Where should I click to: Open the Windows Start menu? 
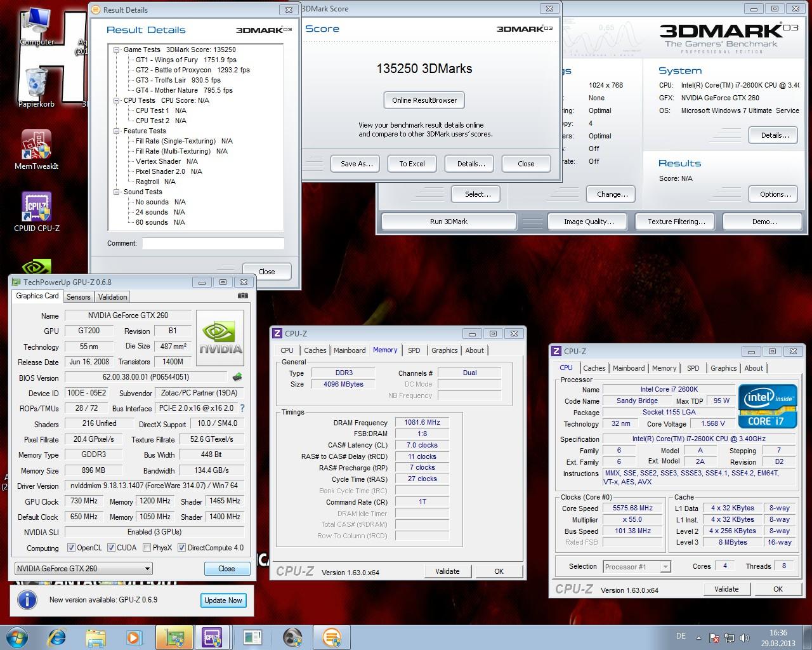(x=16, y=637)
